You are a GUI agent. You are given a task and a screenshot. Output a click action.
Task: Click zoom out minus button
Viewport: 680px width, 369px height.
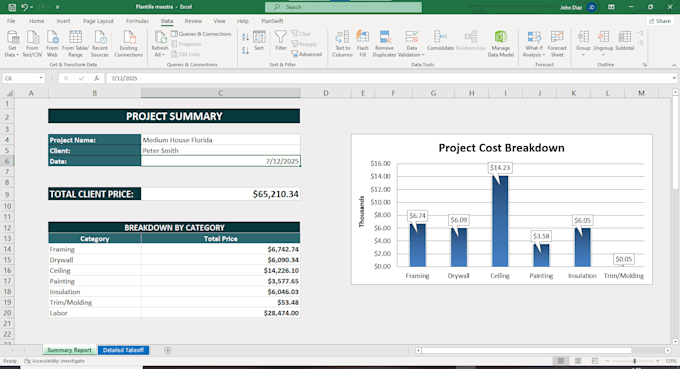pos(608,361)
